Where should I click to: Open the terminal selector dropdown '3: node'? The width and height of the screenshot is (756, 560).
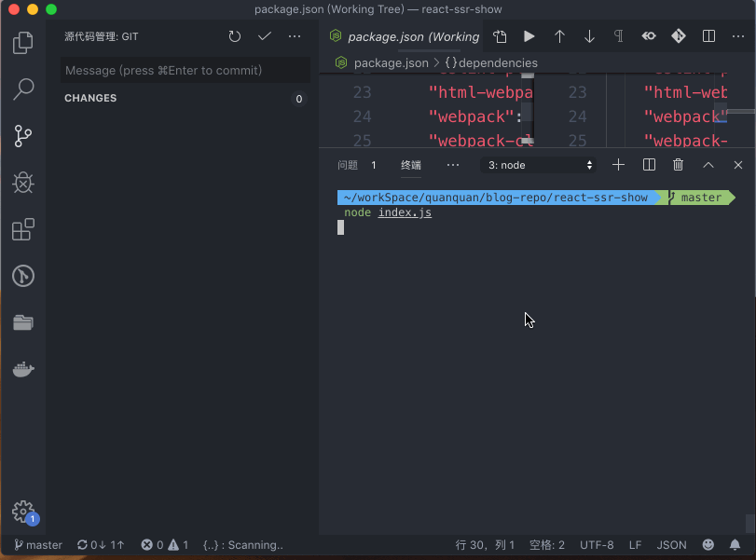(x=539, y=165)
